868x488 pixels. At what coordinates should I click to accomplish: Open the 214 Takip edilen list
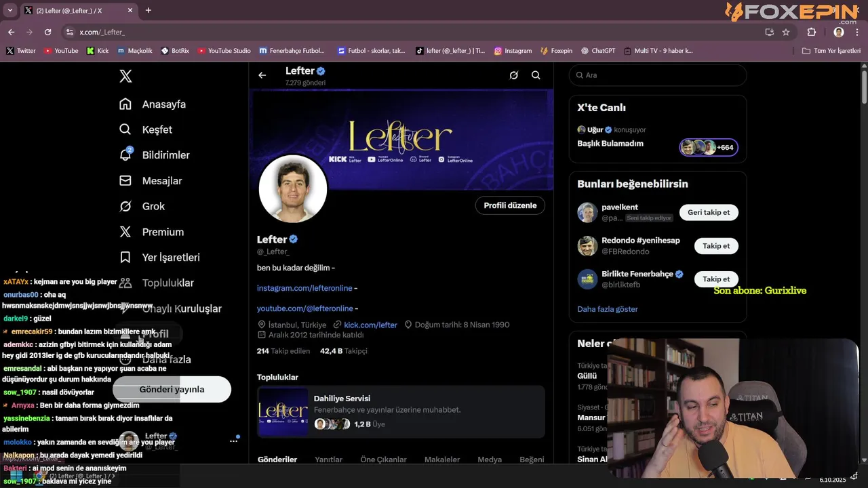pyautogui.click(x=283, y=351)
